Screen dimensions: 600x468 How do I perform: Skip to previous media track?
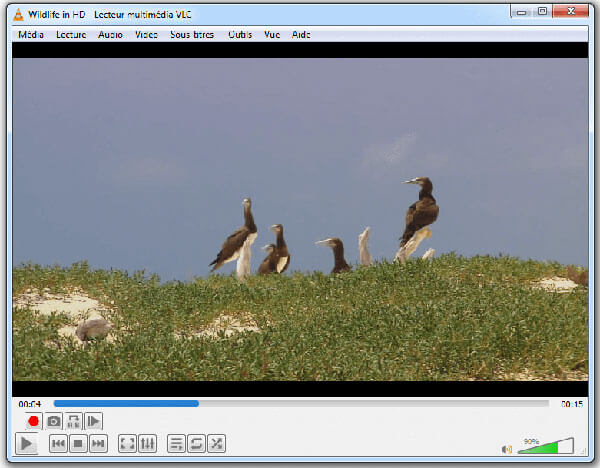pyautogui.click(x=58, y=444)
